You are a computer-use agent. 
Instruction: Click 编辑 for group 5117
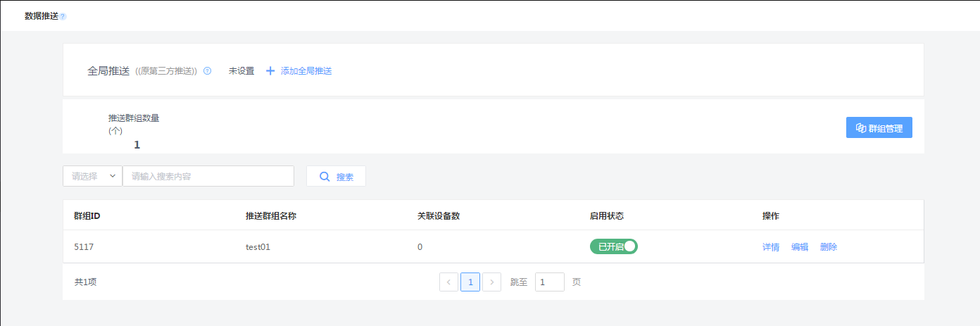click(x=800, y=247)
